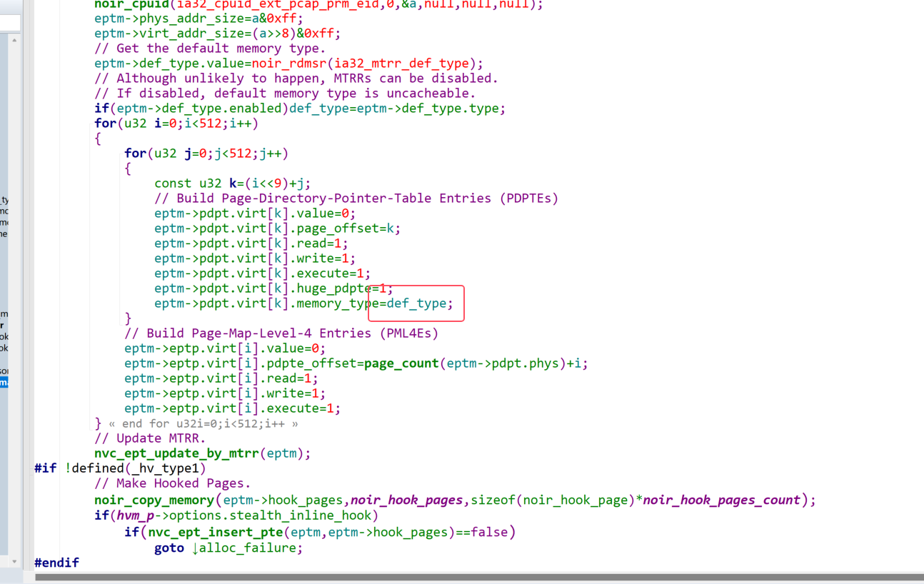Click the "eptm->pdpt.virt[k].value=0;" line
Screen dimensions: 924x584
coord(255,213)
